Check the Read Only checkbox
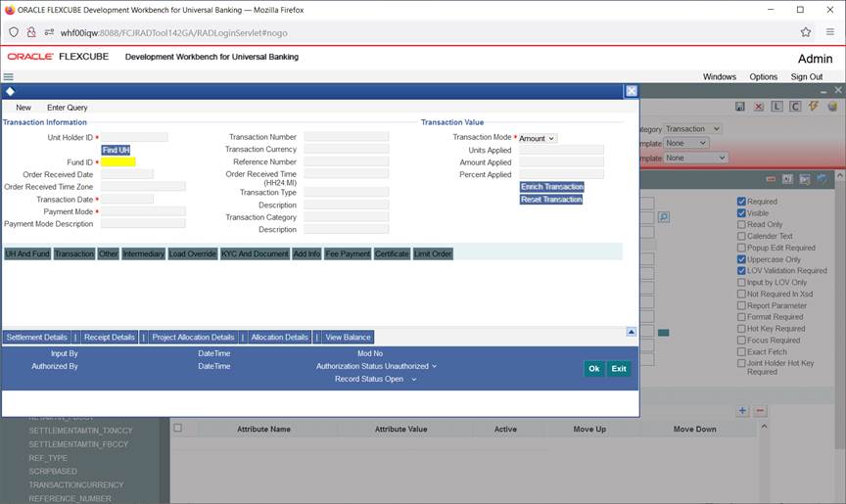 741,224
